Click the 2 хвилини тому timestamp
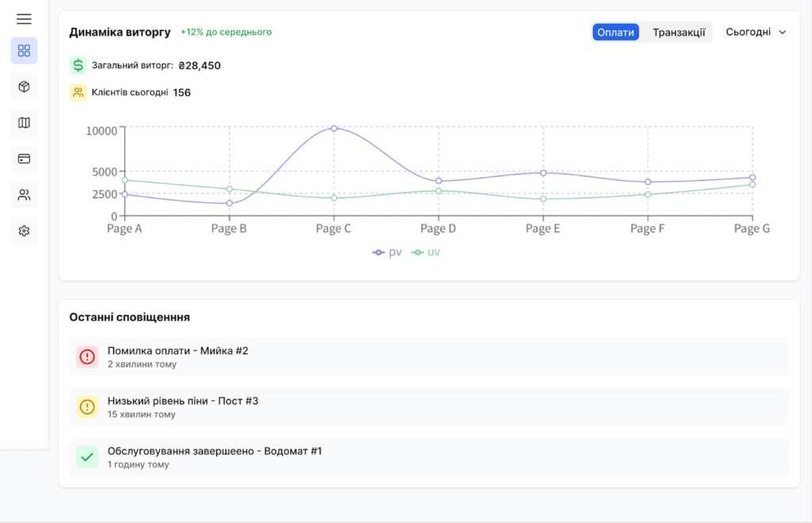This screenshot has width=812, height=523. point(142,365)
